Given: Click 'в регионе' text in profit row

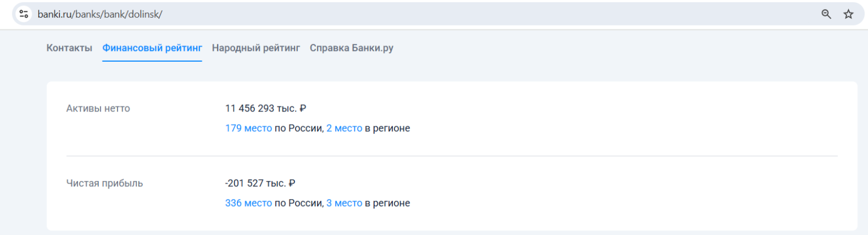Looking at the screenshot, I should point(388,203).
